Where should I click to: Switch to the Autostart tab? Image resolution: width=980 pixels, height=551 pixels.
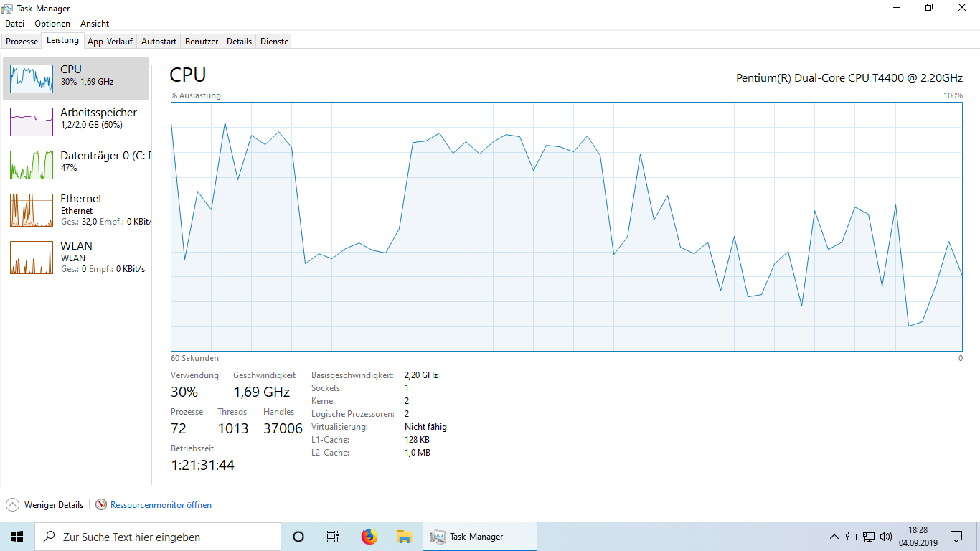[x=159, y=42]
